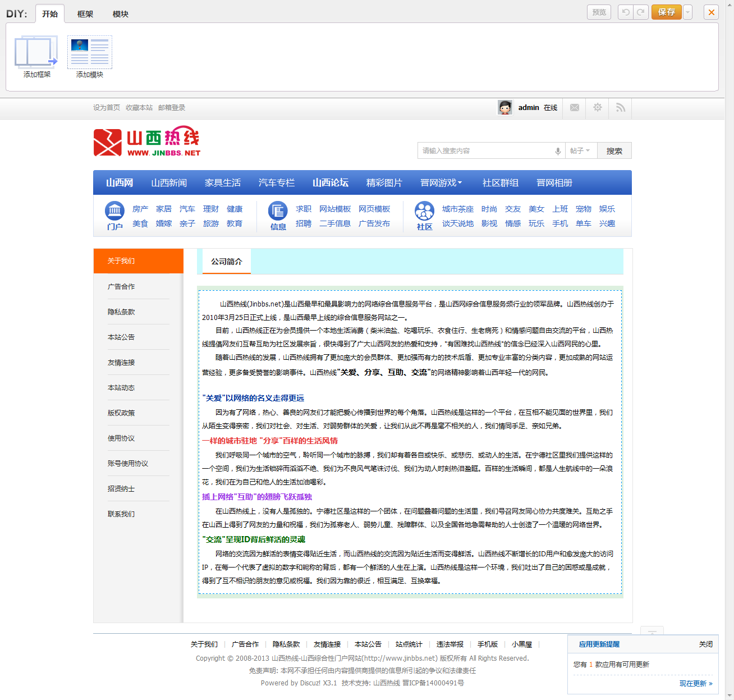Viewport: 734px width, 700px height.
Task: Click the admin avatar thumbnail
Action: pyautogui.click(x=504, y=107)
